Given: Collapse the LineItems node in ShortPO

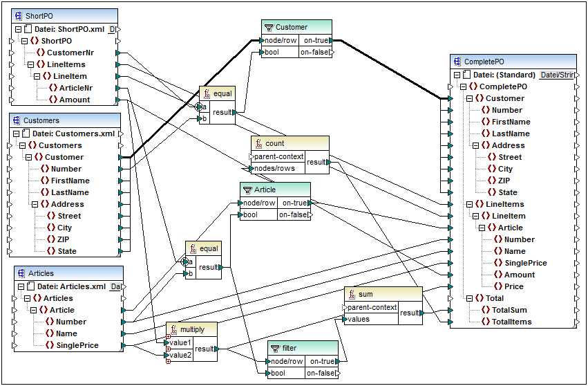Looking at the screenshot, I should [31, 64].
